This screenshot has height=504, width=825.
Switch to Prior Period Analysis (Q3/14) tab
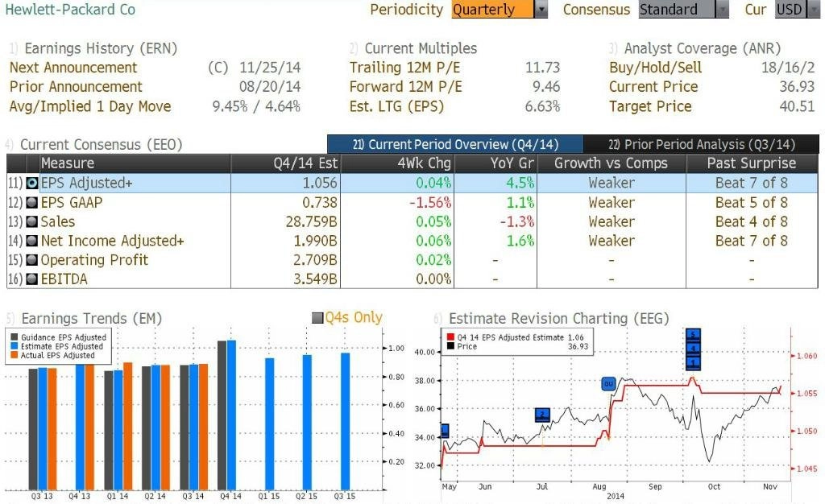point(702,145)
